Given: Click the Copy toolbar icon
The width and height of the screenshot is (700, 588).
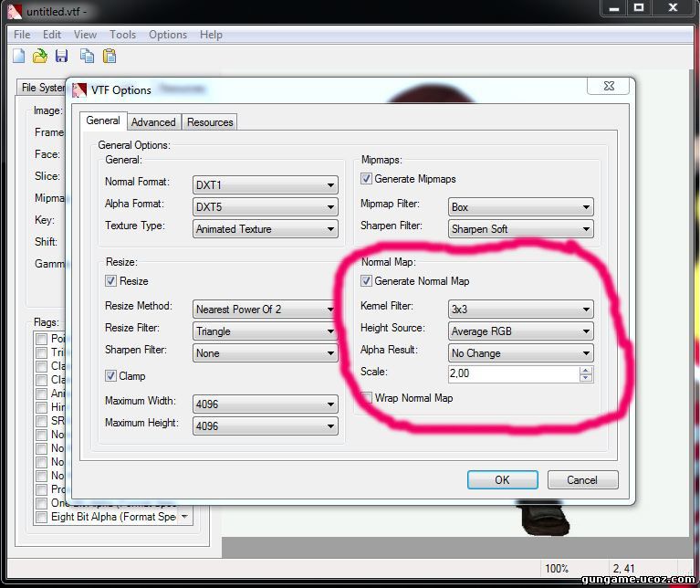Looking at the screenshot, I should [x=87, y=57].
